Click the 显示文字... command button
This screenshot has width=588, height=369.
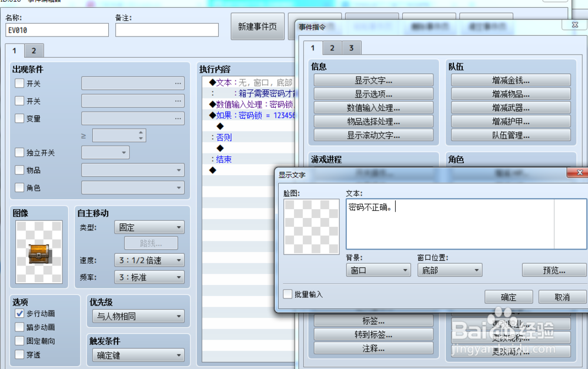click(373, 80)
